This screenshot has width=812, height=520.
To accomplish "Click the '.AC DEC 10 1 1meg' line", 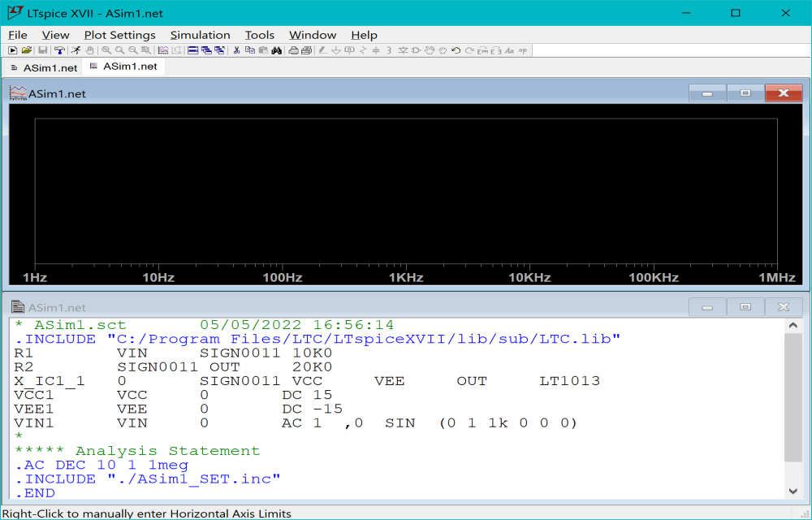I will tap(101, 465).
